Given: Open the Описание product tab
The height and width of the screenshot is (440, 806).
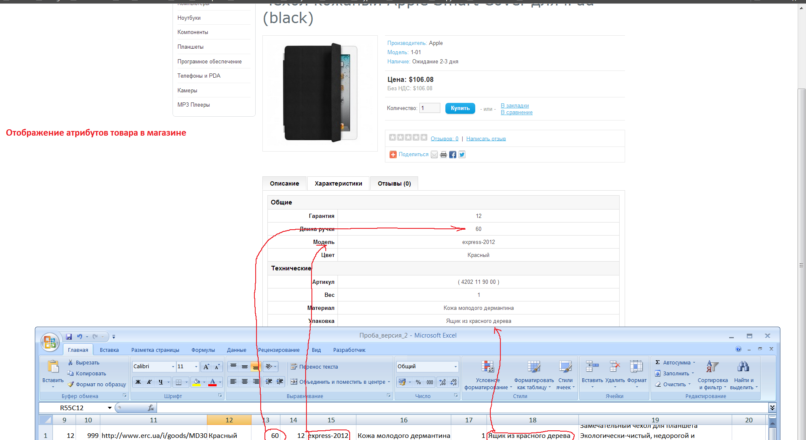Looking at the screenshot, I should pos(284,184).
